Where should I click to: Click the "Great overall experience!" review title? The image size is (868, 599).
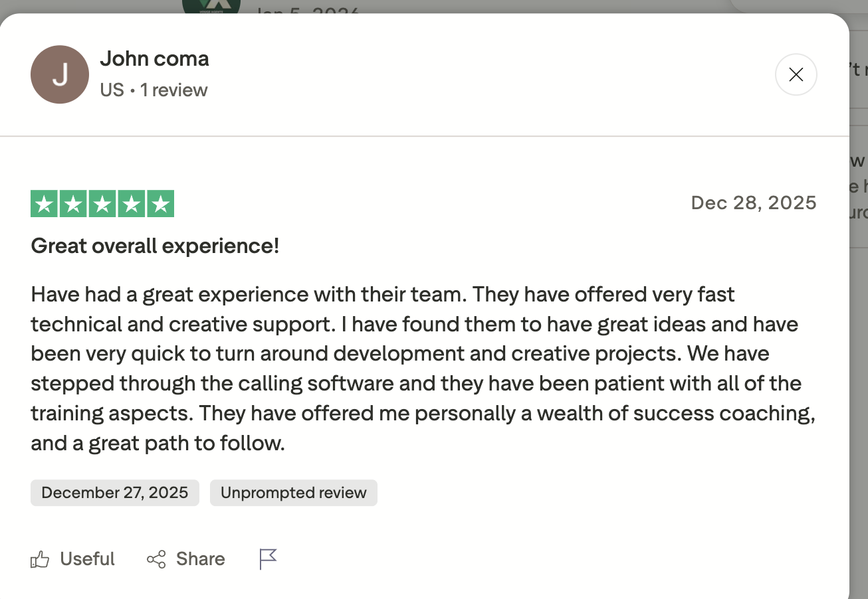(155, 246)
